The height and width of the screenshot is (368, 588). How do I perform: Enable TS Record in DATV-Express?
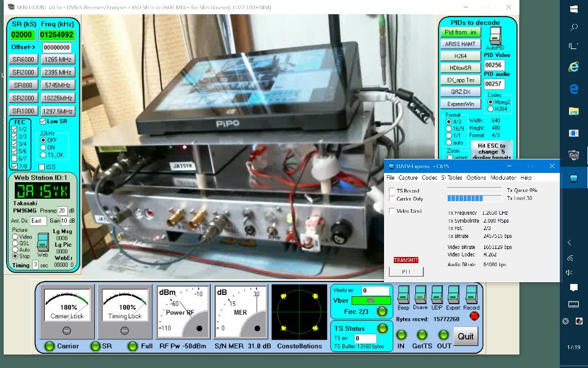click(x=392, y=191)
